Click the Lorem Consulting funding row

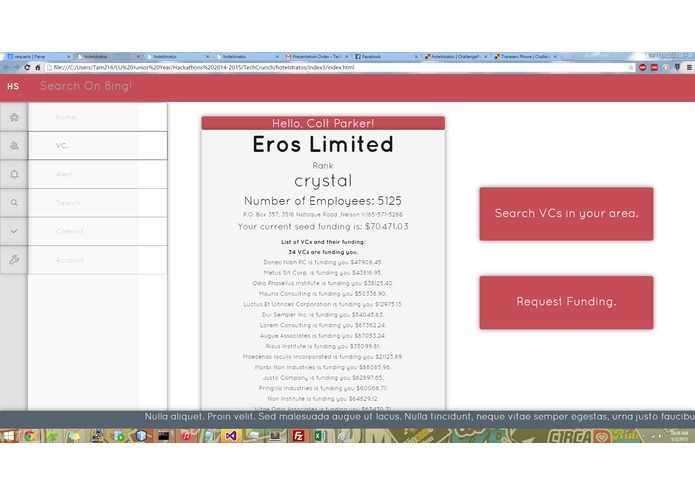323,325
